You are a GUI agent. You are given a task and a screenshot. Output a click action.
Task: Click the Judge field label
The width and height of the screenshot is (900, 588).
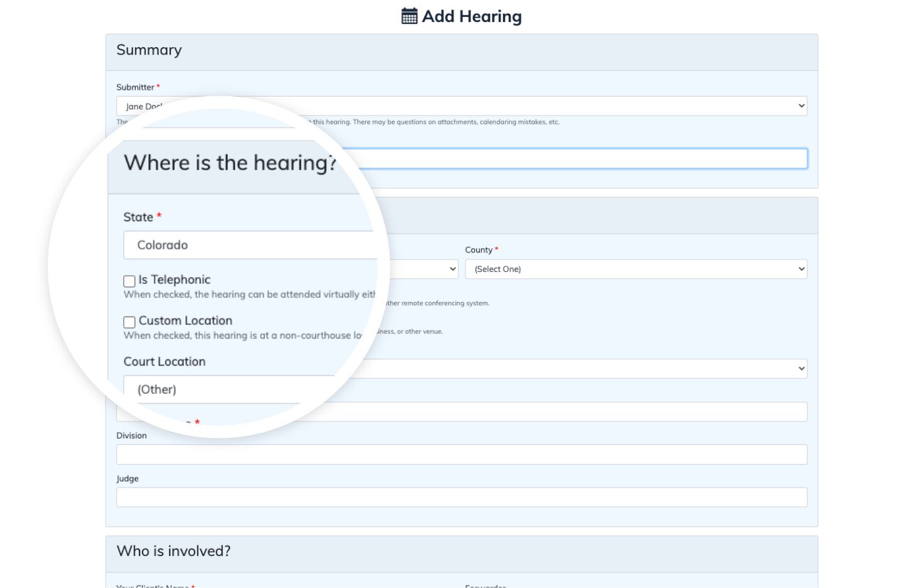coord(127,479)
